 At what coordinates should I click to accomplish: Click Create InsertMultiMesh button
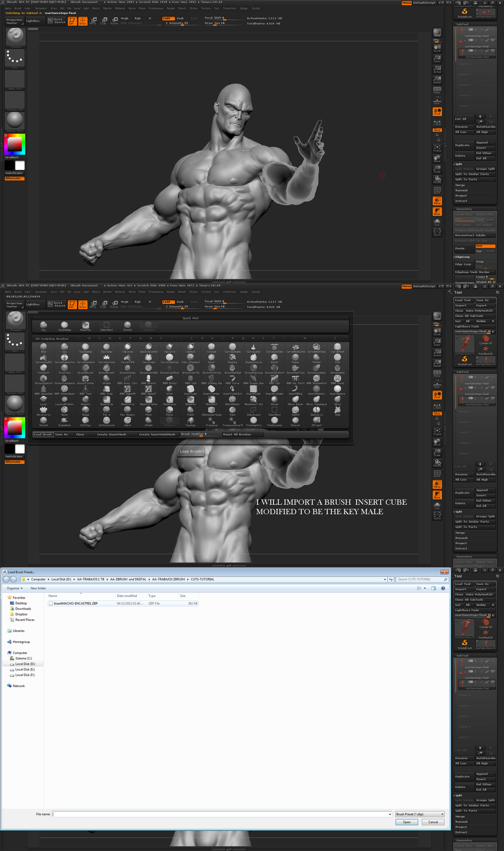[x=159, y=434]
